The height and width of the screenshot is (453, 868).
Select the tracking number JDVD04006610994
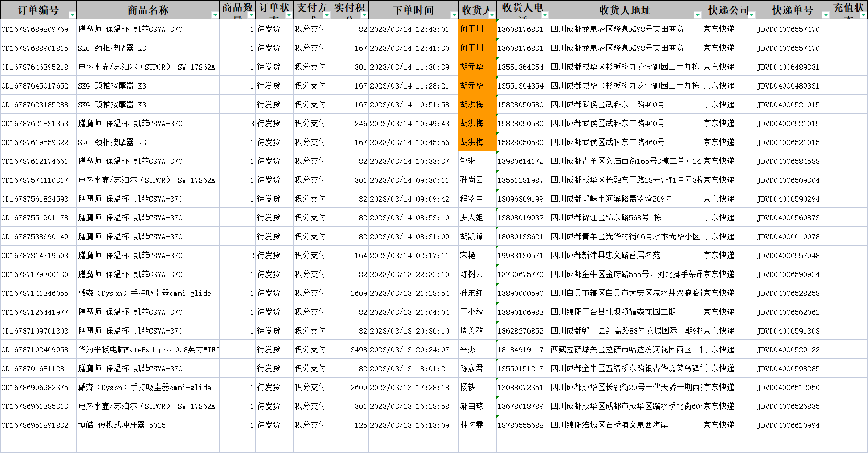coord(793,425)
